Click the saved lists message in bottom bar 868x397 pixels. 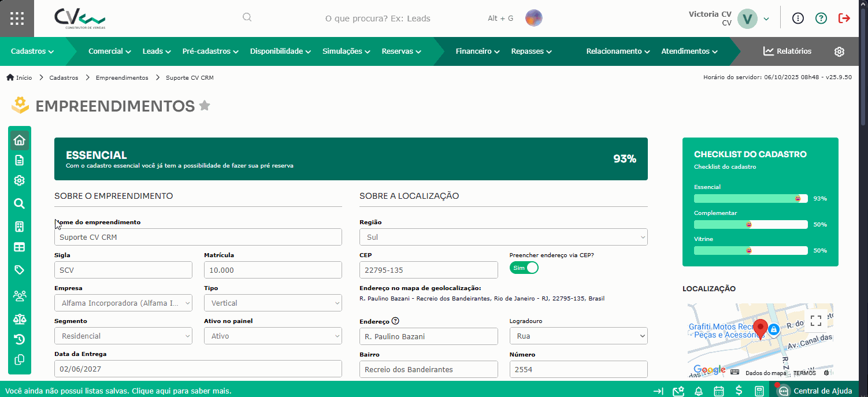tap(118, 391)
